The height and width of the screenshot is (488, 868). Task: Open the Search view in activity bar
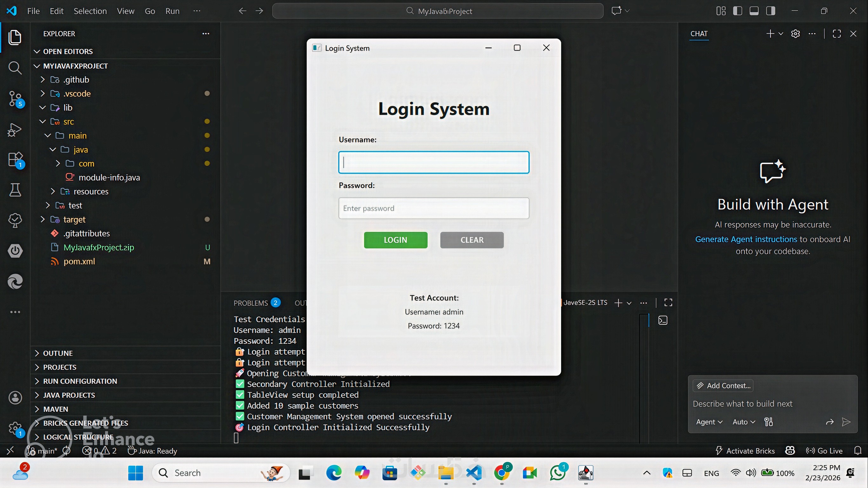(15, 68)
